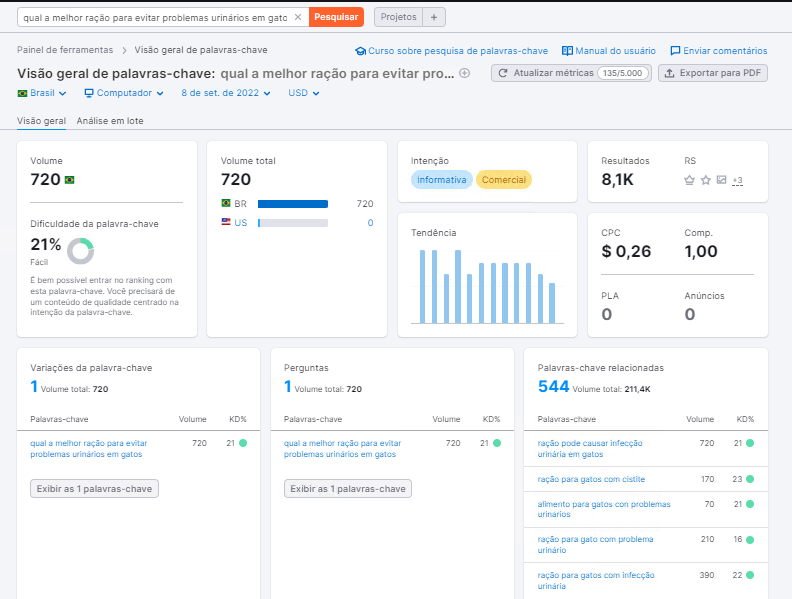Switch to Análise em lote tab
This screenshot has height=599, width=792.
point(110,121)
